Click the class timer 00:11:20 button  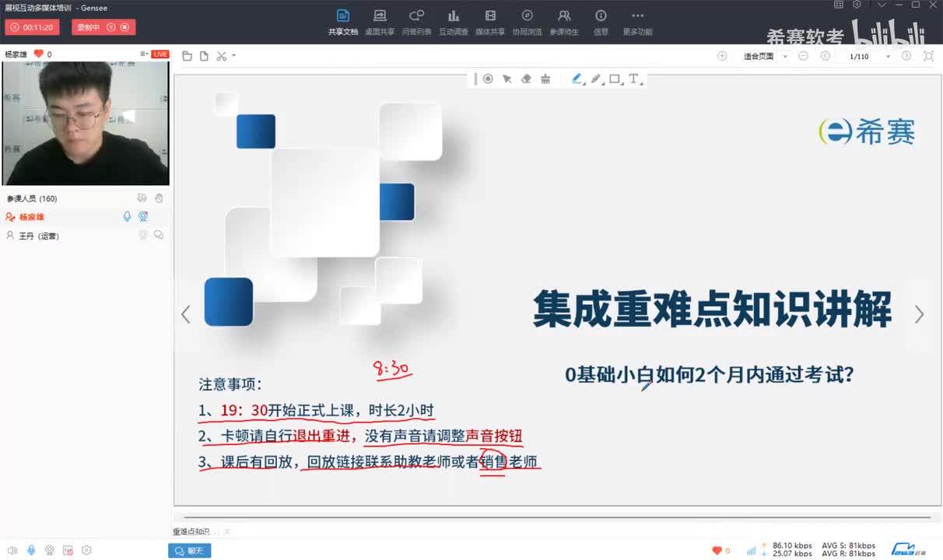[32, 27]
